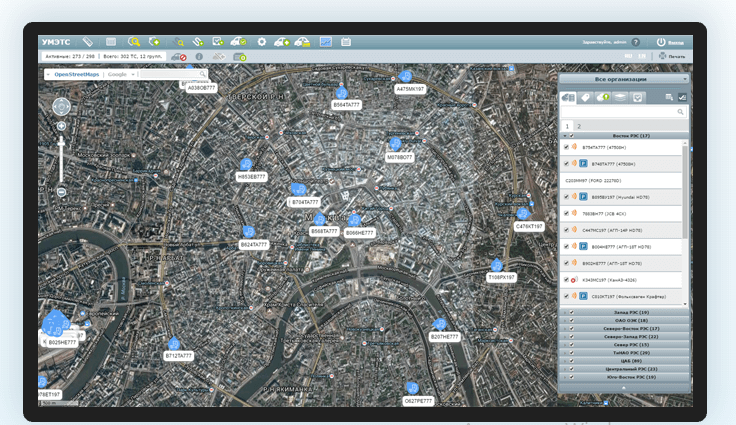Select the tag tab in the side panel
The image size is (736, 425).
click(x=585, y=97)
